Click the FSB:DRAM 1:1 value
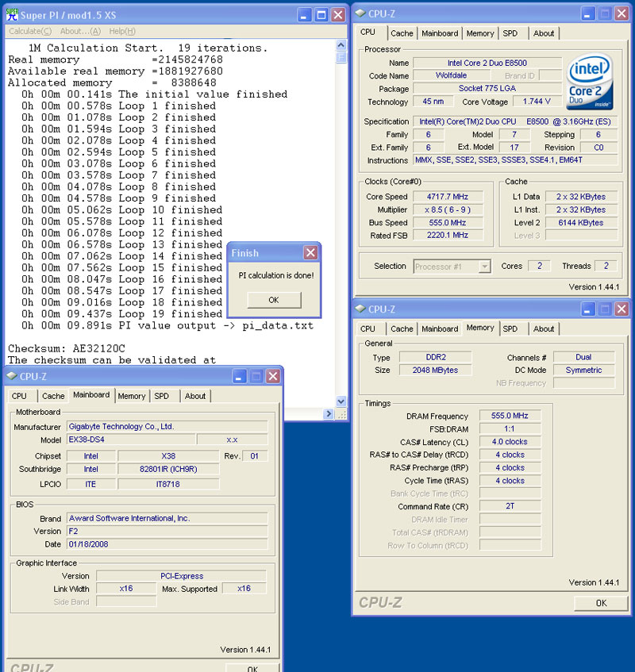Image resolution: width=635 pixels, height=672 pixels. [510, 429]
